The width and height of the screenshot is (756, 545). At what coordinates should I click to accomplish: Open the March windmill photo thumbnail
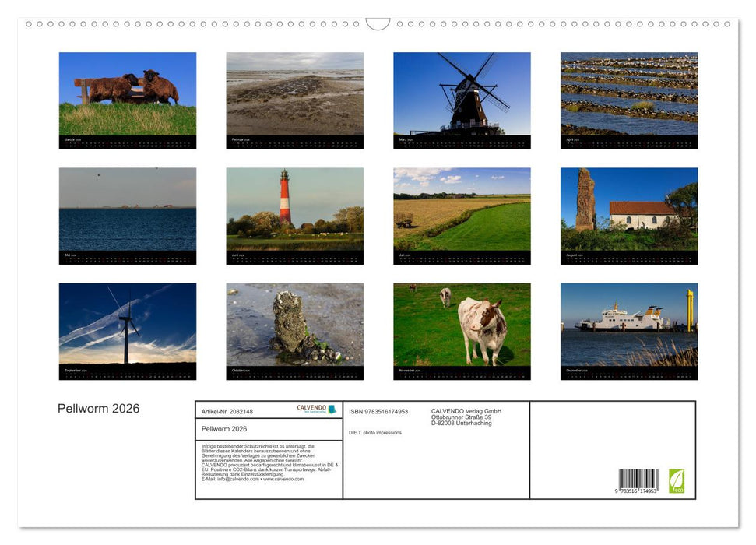point(462,95)
